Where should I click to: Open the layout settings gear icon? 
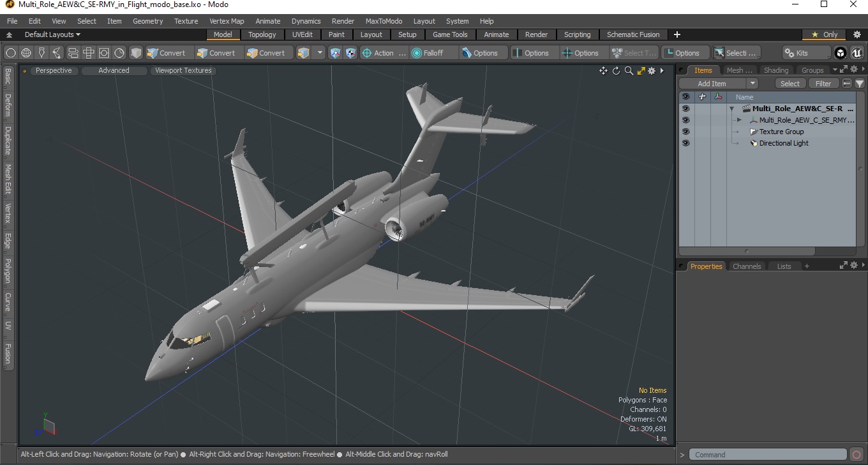pyautogui.click(x=857, y=34)
